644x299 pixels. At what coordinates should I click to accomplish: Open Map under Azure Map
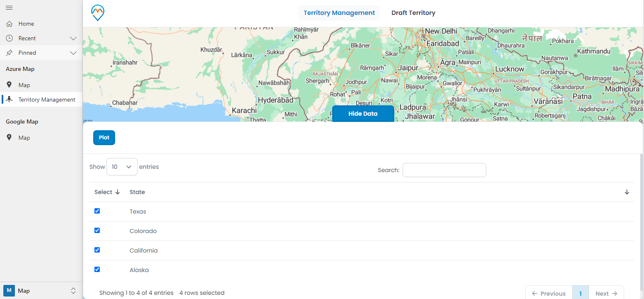pos(41,85)
